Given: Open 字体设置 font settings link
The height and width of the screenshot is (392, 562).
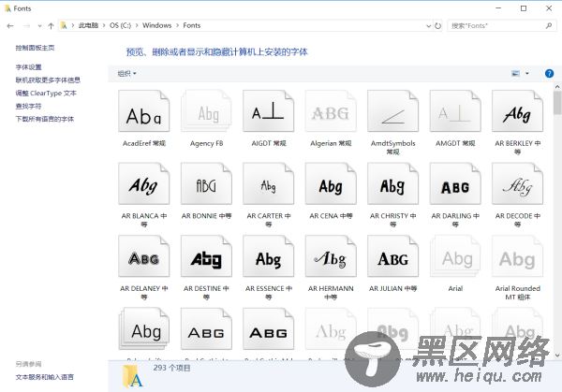Looking at the screenshot, I should [x=29, y=67].
